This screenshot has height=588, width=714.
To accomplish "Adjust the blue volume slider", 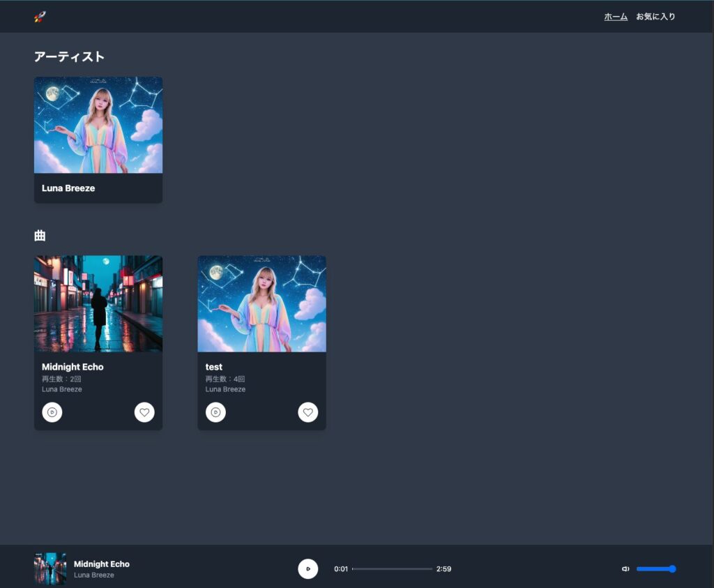I will coord(656,569).
